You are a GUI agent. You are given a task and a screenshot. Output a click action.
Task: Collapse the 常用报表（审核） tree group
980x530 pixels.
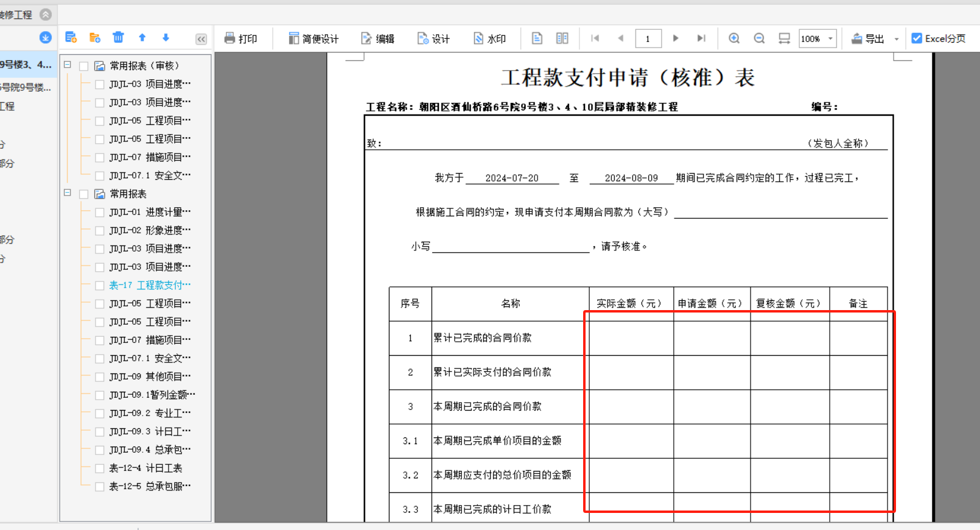(68, 65)
